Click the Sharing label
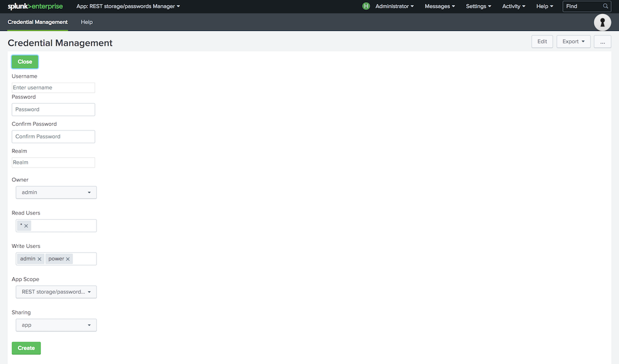Screen dimensions: 619x364 point(21,312)
